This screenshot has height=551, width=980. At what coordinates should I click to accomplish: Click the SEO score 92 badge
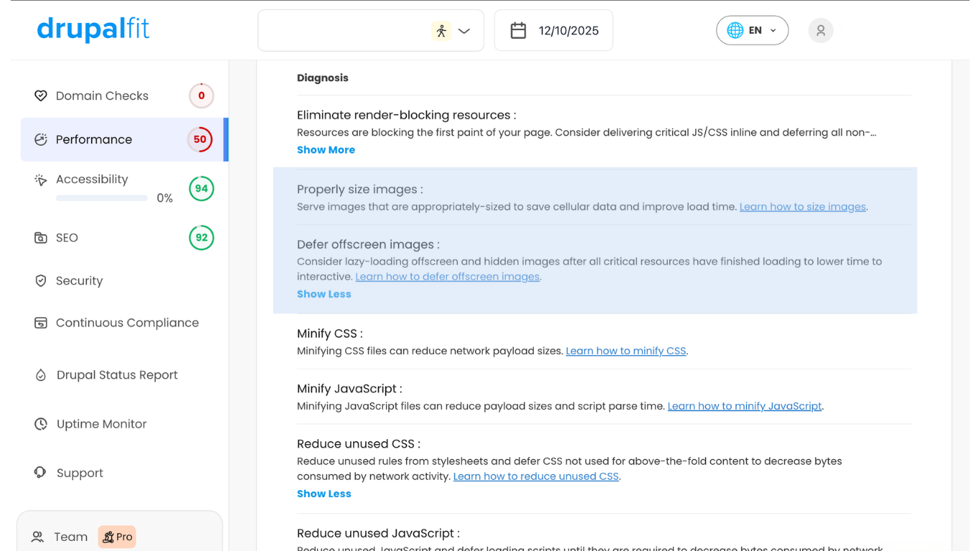click(x=202, y=237)
